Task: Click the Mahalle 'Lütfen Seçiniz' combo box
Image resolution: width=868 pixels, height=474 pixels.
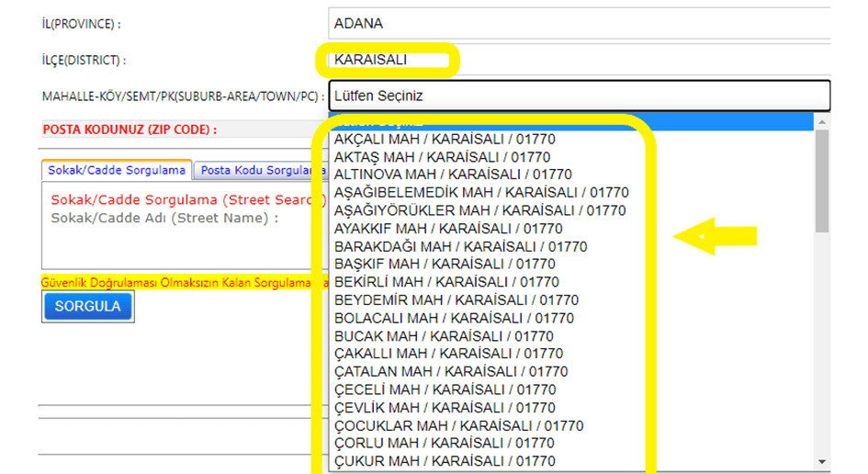Action: point(579,96)
